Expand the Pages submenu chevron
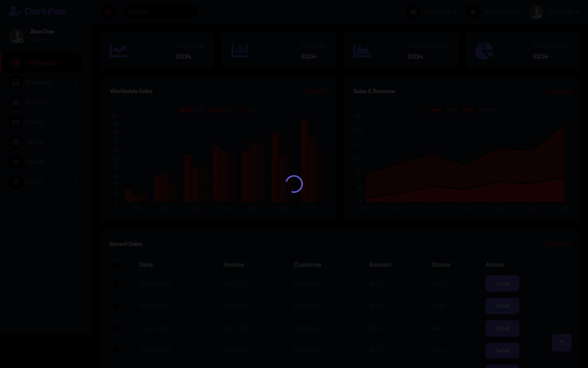Screen dimensions: 588x368 (x=76, y=182)
